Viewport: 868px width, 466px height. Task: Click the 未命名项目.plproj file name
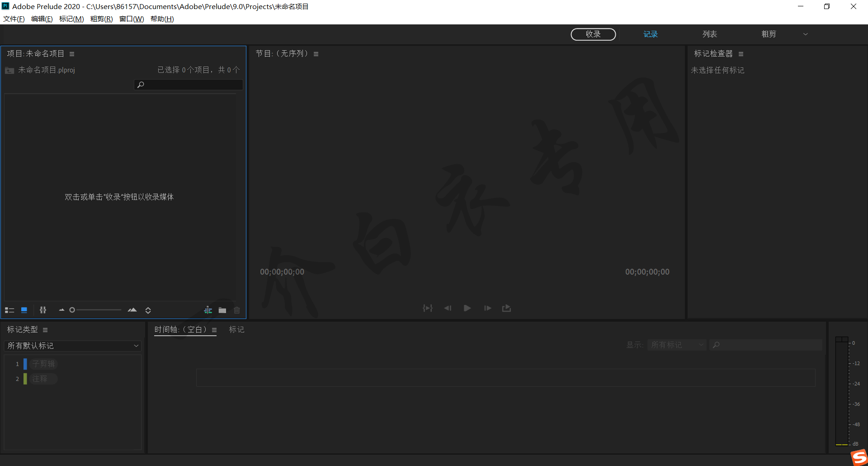47,70
